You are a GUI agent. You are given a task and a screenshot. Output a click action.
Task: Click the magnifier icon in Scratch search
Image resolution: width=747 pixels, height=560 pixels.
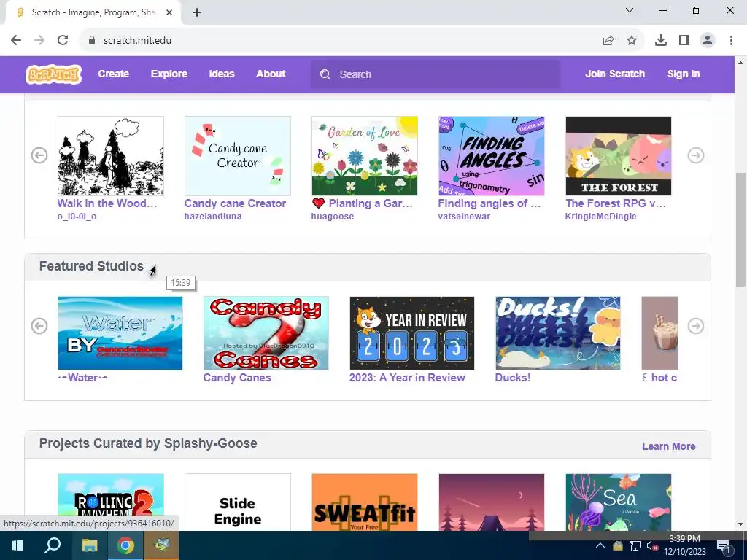tap(325, 74)
